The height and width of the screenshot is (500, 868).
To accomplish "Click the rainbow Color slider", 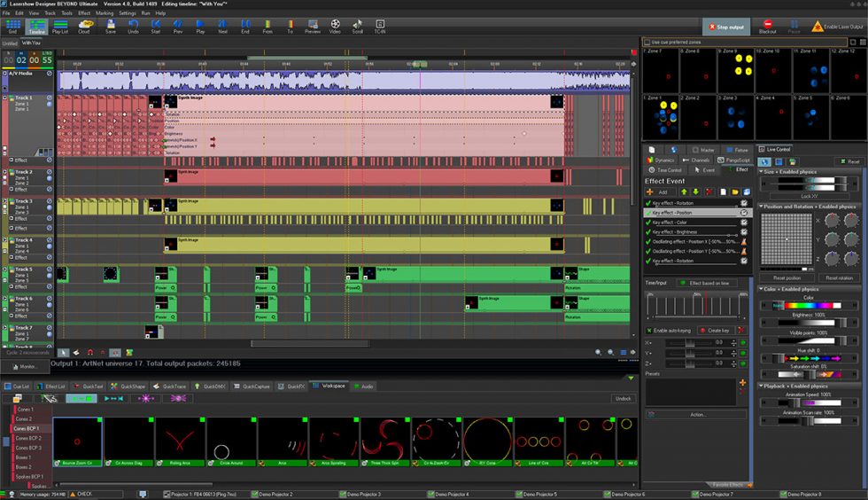I will 810,306.
